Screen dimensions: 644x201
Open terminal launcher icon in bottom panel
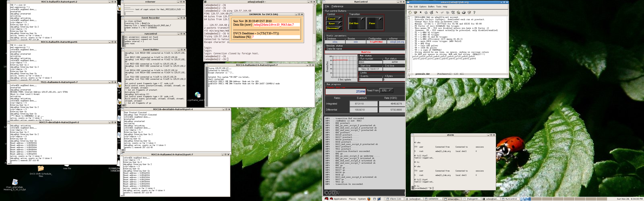pyautogui.click(x=379, y=199)
